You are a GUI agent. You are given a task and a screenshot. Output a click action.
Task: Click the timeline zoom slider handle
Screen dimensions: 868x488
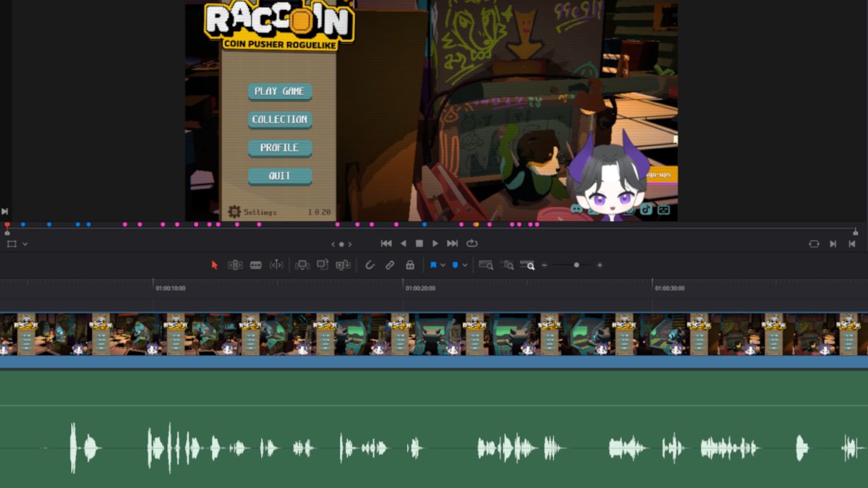coord(576,265)
